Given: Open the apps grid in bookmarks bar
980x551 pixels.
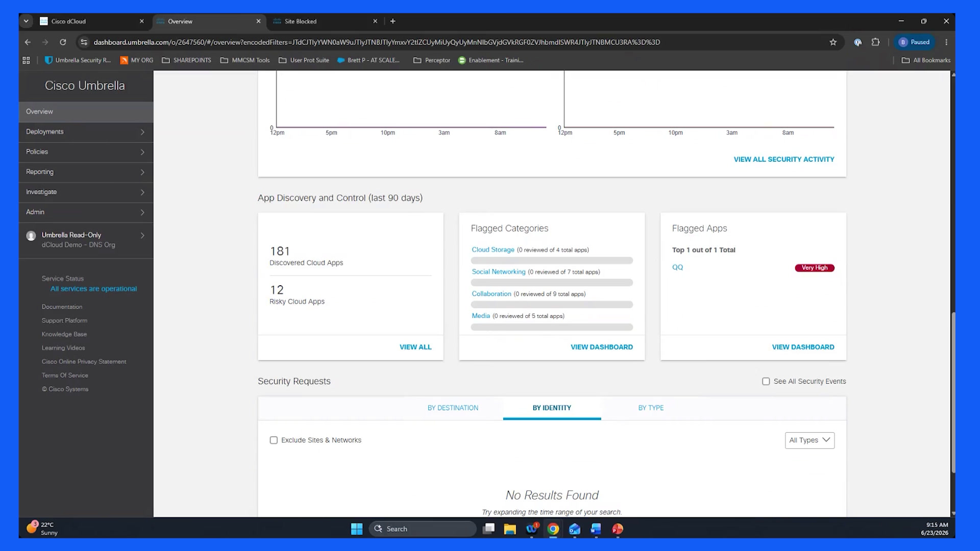Looking at the screenshot, I should click(26, 60).
